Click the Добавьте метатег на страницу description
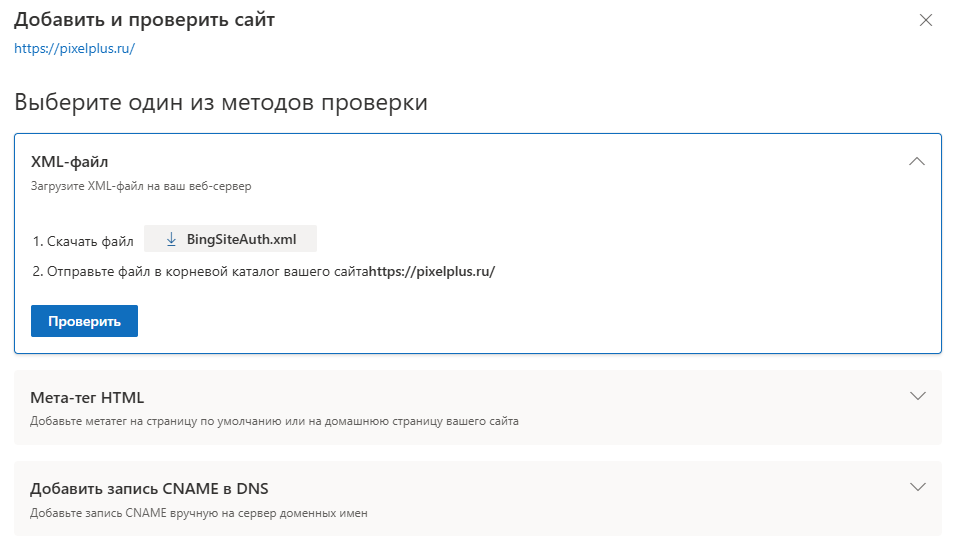Viewport: 954px width, 551px height. pos(274,421)
